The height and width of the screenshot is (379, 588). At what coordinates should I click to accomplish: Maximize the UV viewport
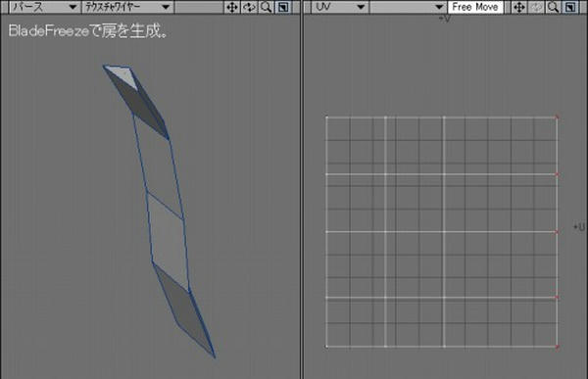click(570, 7)
